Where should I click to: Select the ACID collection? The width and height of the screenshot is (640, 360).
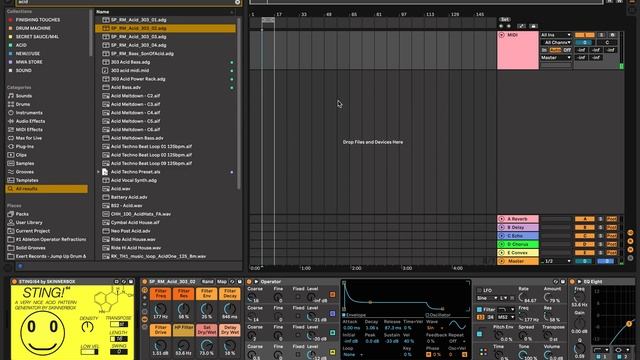21,45
